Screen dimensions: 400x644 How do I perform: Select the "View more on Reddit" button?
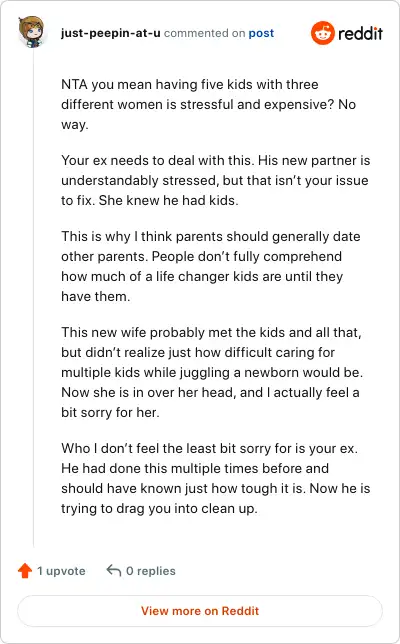pyautogui.click(x=200, y=611)
